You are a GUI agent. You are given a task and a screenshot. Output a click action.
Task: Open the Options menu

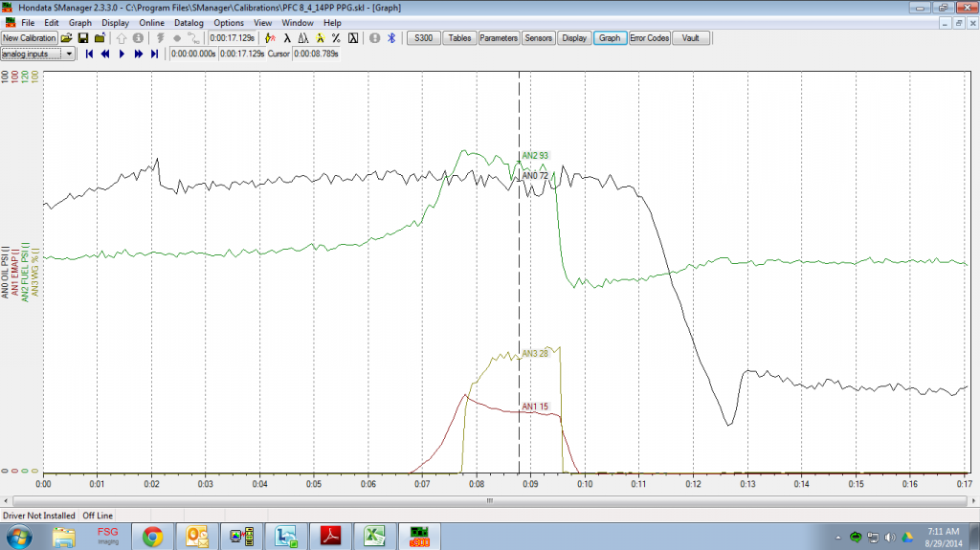[x=229, y=22]
